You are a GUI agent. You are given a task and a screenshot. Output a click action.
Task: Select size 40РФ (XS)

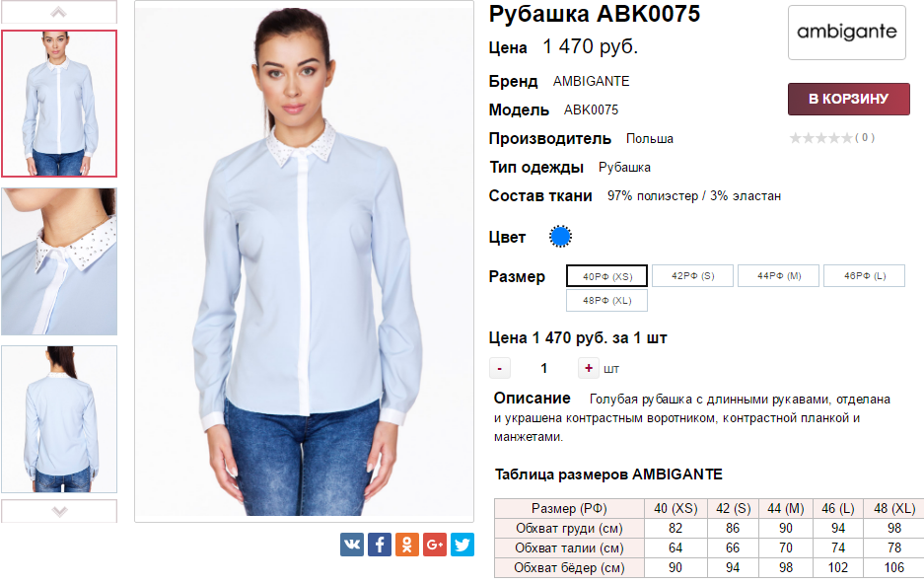pyautogui.click(x=607, y=276)
